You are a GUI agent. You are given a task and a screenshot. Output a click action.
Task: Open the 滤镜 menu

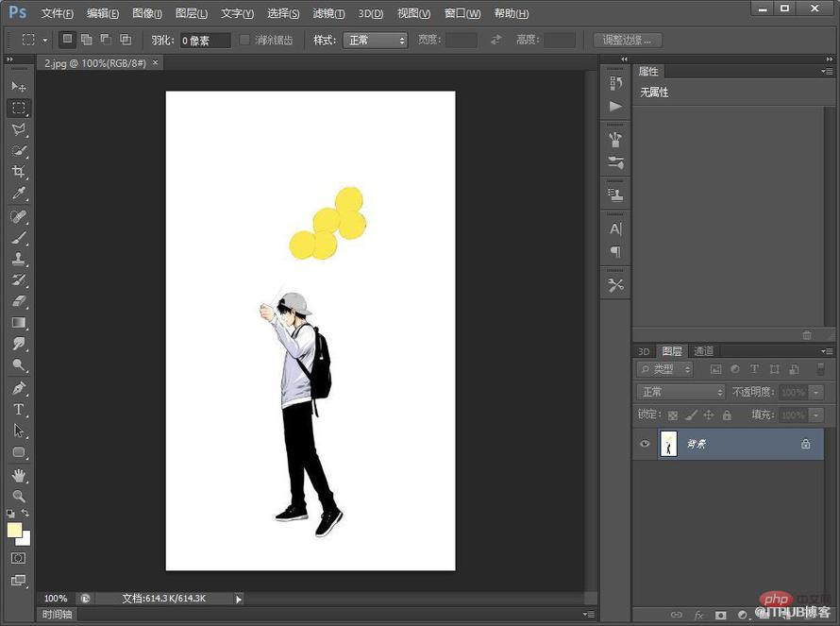[328, 13]
